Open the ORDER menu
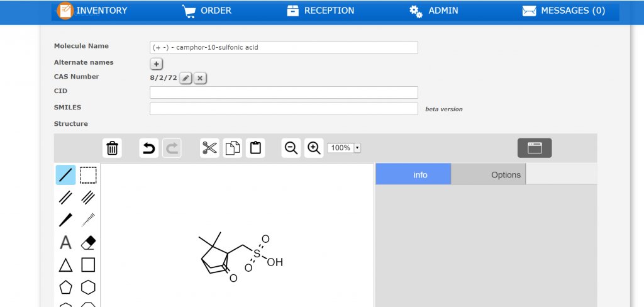The image size is (644, 307). (x=207, y=11)
